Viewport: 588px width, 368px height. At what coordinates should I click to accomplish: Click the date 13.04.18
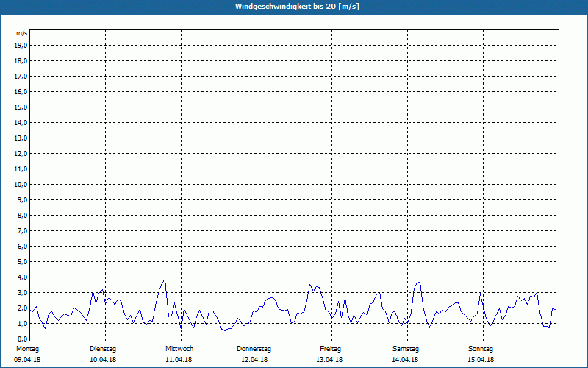[x=329, y=360]
